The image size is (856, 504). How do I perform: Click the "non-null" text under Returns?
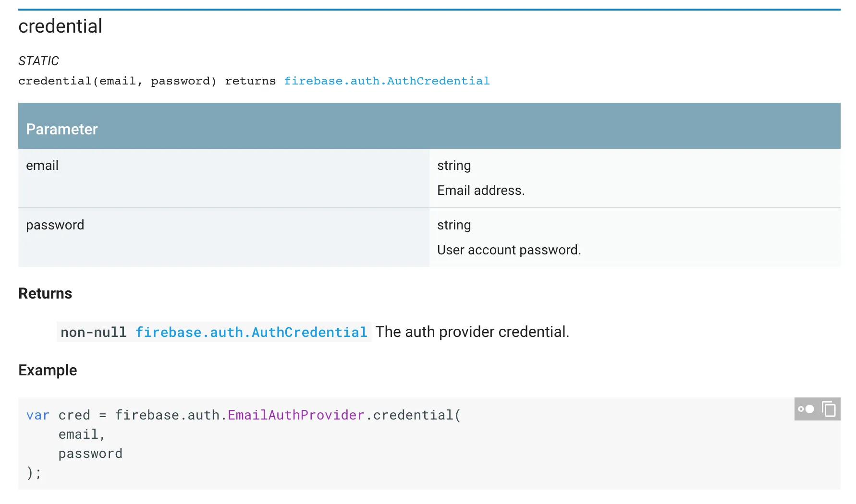93,332
